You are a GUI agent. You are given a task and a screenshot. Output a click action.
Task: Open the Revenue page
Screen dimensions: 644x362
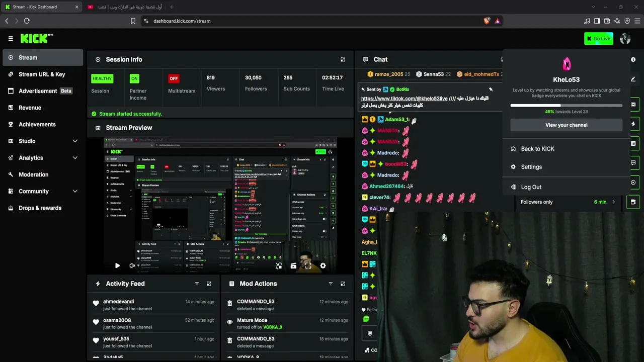click(43, 108)
